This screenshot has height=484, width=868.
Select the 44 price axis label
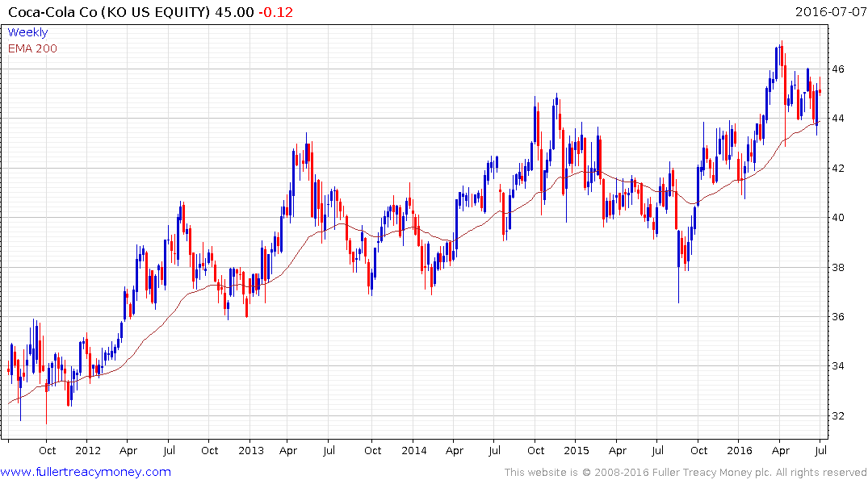[837, 119]
